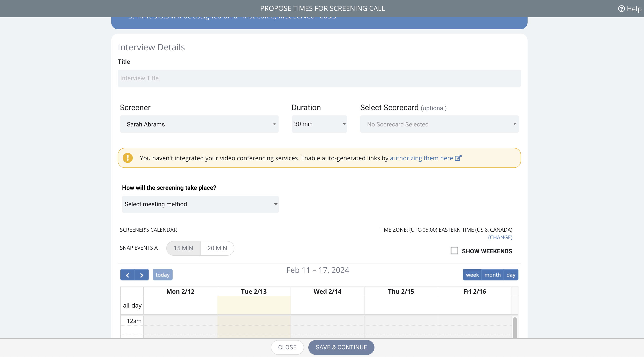This screenshot has height=357, width=644.
Task: Click the next week arrow
Action: [x=142, y=275]
